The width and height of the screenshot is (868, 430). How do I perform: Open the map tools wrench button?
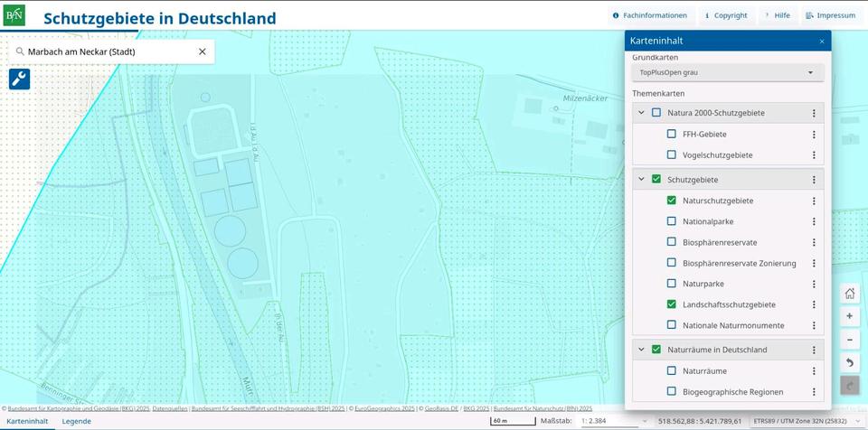19,79
